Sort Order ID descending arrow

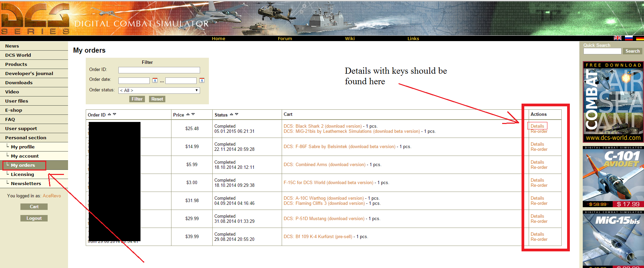(x=115, y=114)
